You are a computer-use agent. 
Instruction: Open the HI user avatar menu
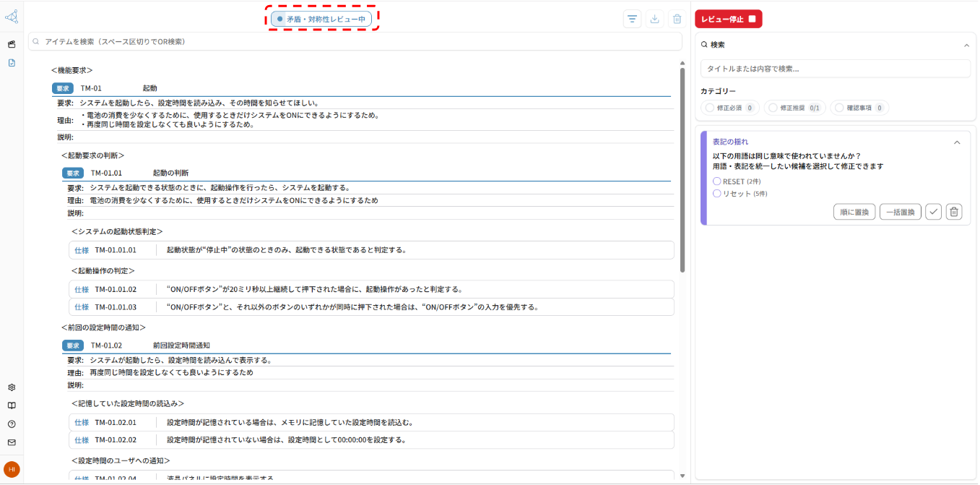point(12,469)
